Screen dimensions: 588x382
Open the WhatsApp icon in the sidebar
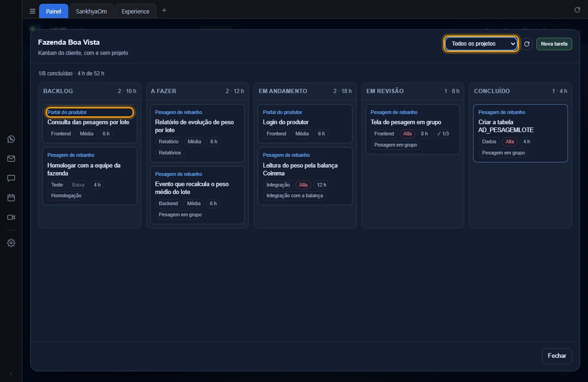[x=11, y=139]
